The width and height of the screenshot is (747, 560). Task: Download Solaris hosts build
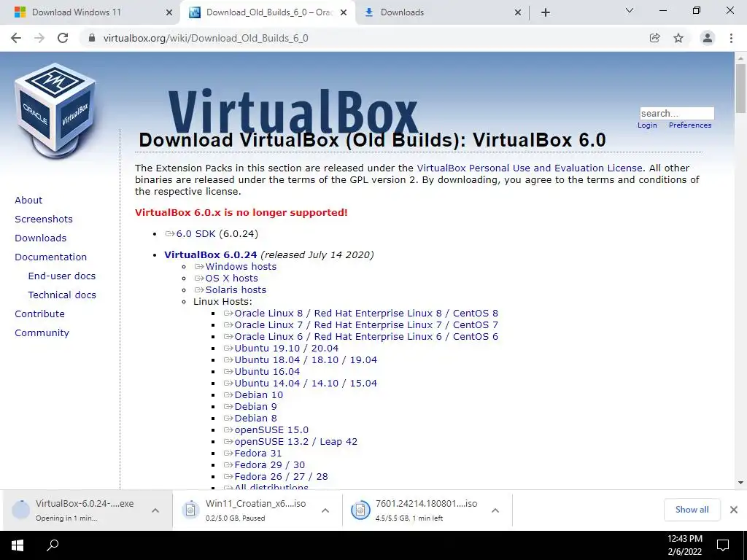(x=231, y=290)
